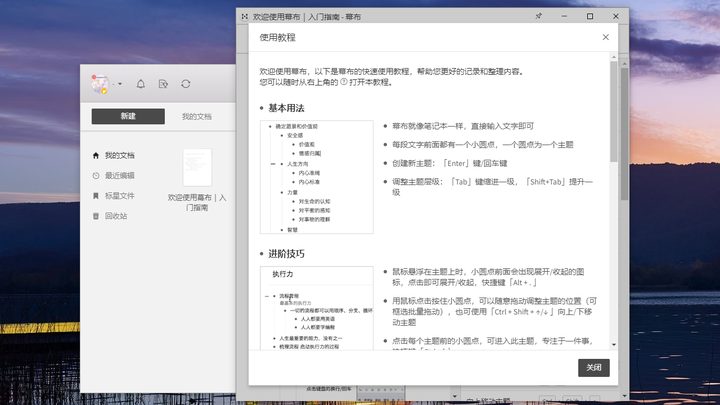This screenshot has width=720, height=405.
Task: Click the 进阶技巧 执行力 example image
Action: coord(317,308)
